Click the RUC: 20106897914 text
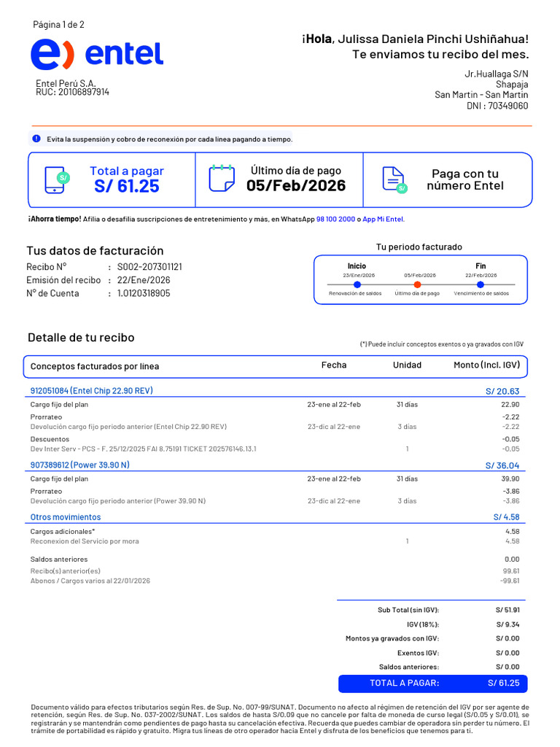The height and width of the screenshot is (747, 560). (72, 92)
